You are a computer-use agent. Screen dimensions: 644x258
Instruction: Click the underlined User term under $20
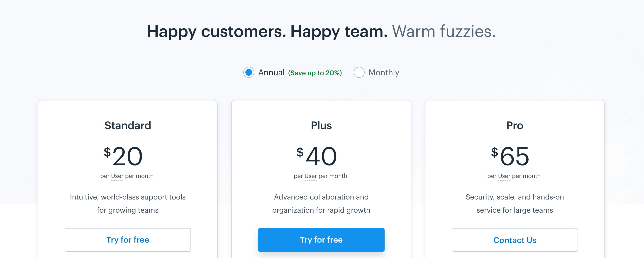coord(117,176)
